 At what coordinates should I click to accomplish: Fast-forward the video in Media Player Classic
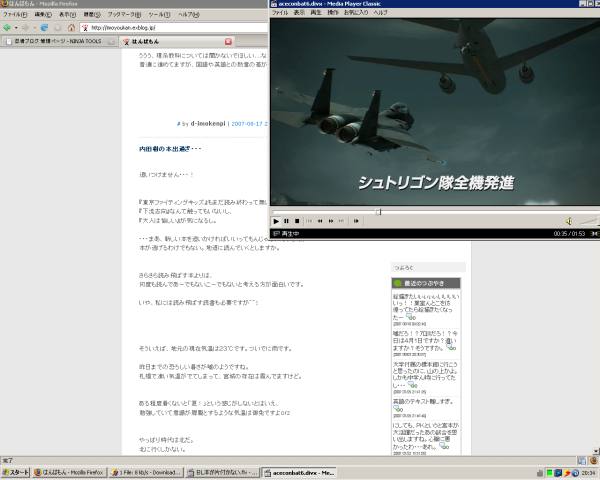tap(331, 221)
